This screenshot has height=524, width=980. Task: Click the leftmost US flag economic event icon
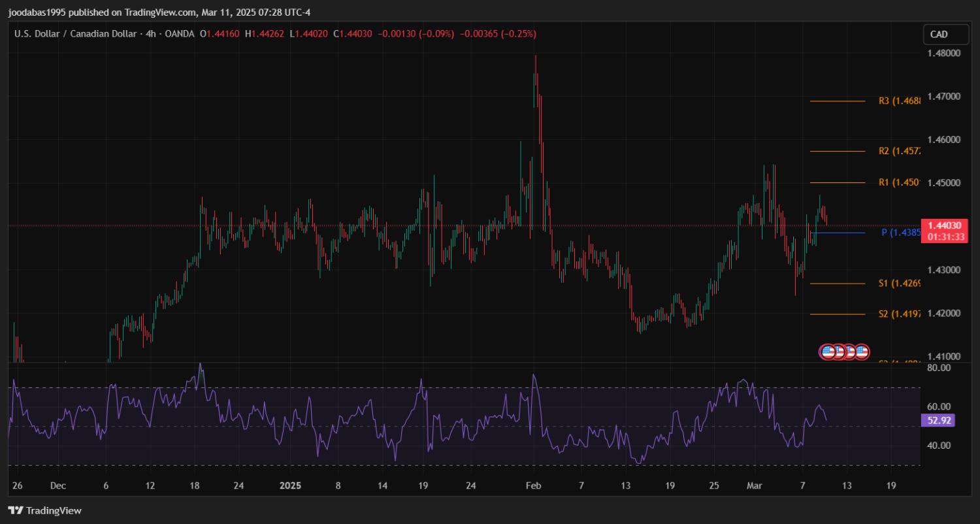coord(828,352)
